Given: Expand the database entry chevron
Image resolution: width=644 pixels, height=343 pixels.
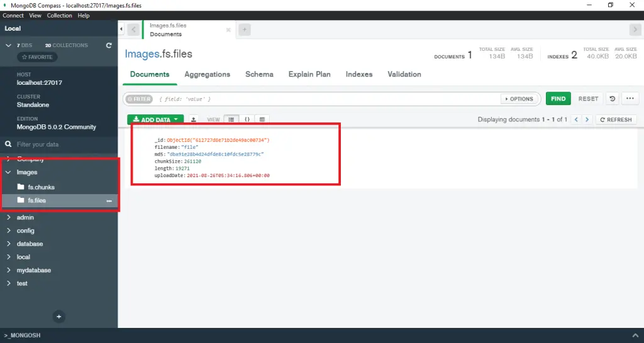Looking at the screenshot, I should 8,244.
